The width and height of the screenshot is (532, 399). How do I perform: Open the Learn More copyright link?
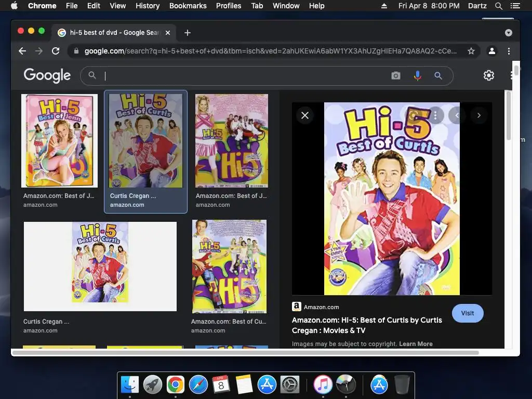click(416, 344)
